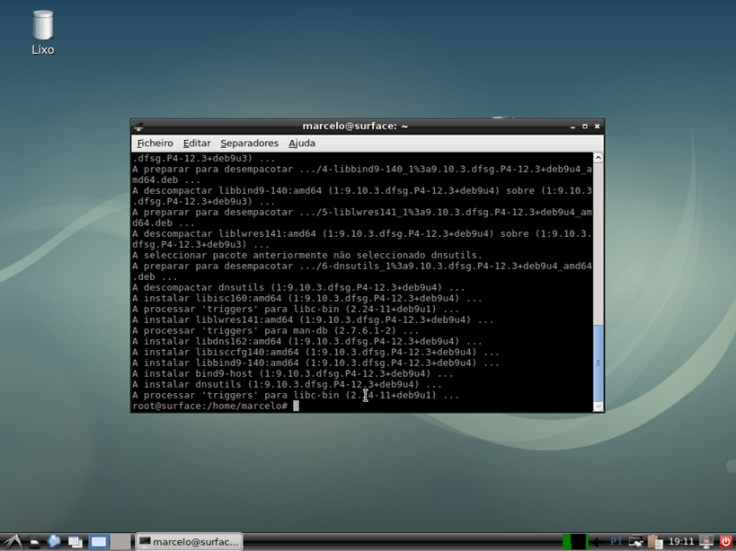The image size is (736, 551).
Task: Open the Lixo trash icon on desktop
Action: (x=42, y=27)
